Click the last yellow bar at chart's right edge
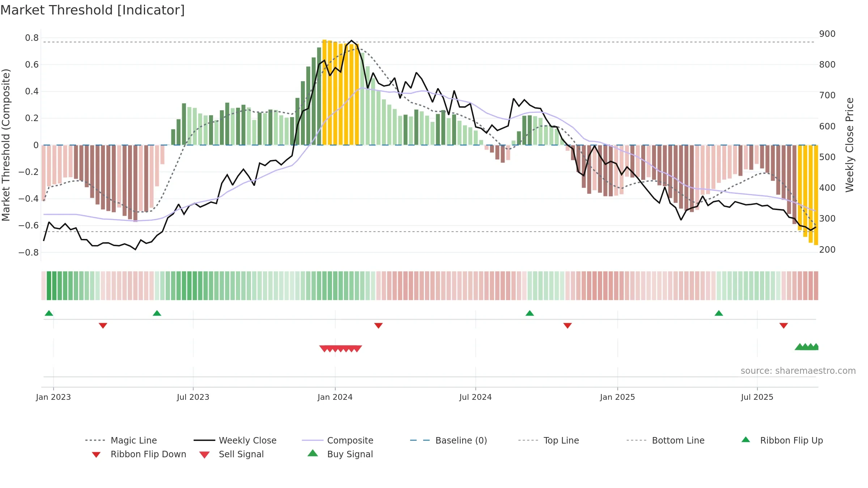868x488 pixels. (x=816, y=195)
